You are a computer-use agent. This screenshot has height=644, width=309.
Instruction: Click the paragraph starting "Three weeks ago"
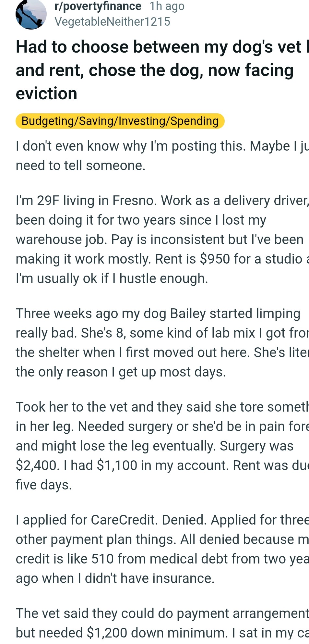(x=156, y=343)
